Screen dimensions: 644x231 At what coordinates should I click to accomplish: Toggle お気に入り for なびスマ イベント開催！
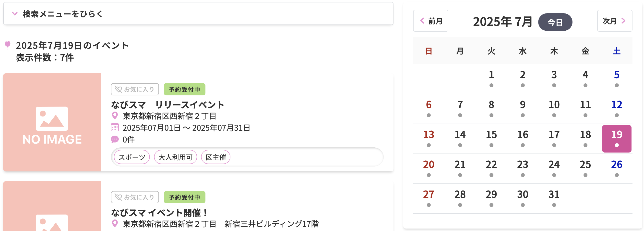pos(134,197)
